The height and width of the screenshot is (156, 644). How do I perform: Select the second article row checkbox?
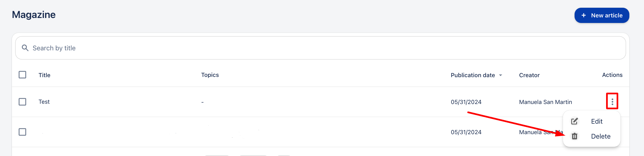pos(22,132)
